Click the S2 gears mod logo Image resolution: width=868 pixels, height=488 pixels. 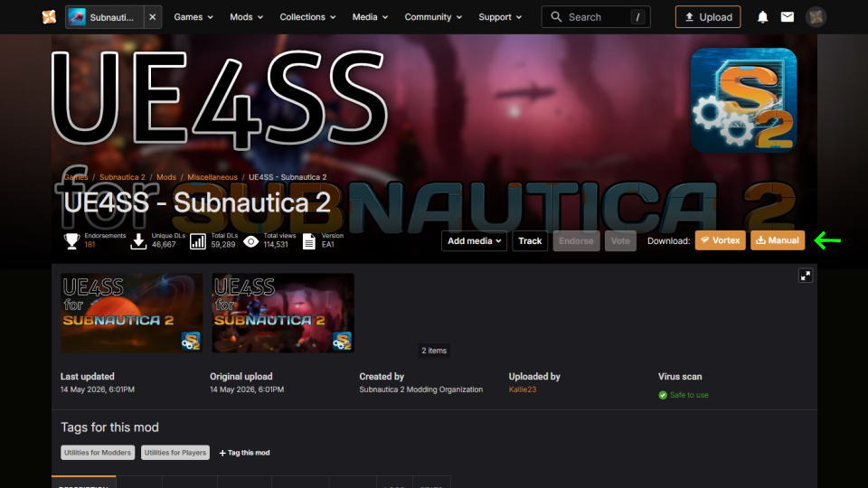pyautogui.click(x=743, y=100)
